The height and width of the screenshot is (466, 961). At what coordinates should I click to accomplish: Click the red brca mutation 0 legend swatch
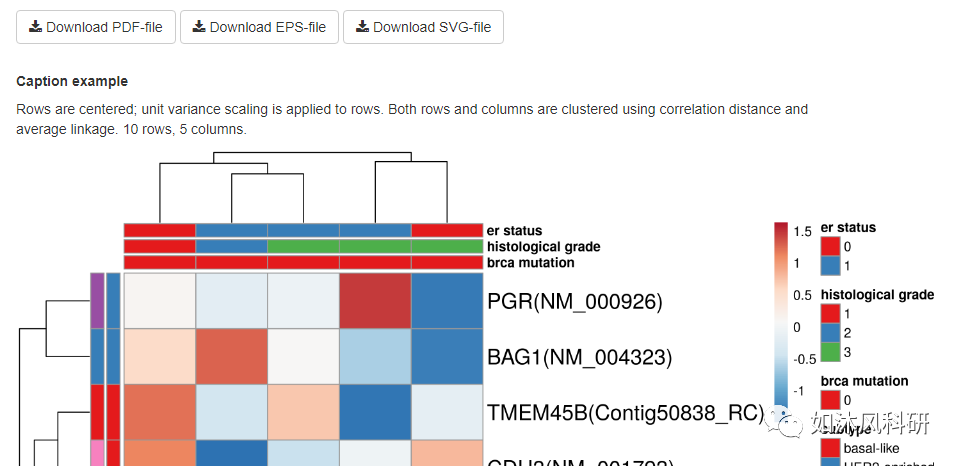[x=830, y=399]
